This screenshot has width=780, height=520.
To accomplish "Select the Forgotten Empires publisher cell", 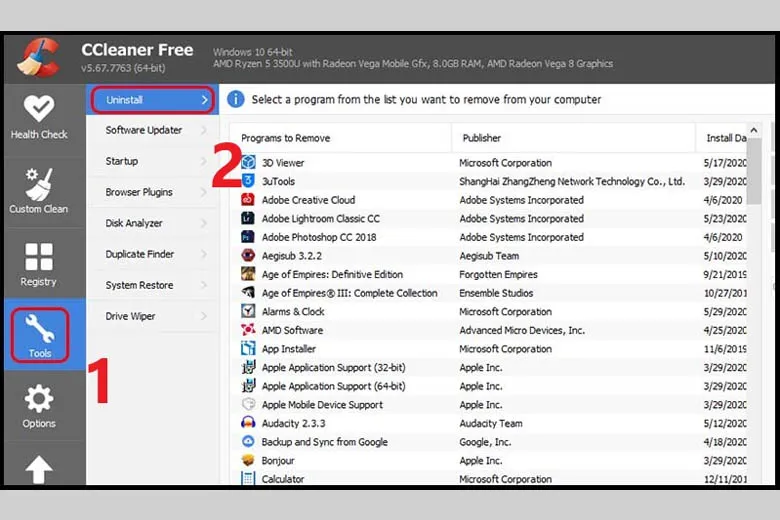I will (498, 274).
